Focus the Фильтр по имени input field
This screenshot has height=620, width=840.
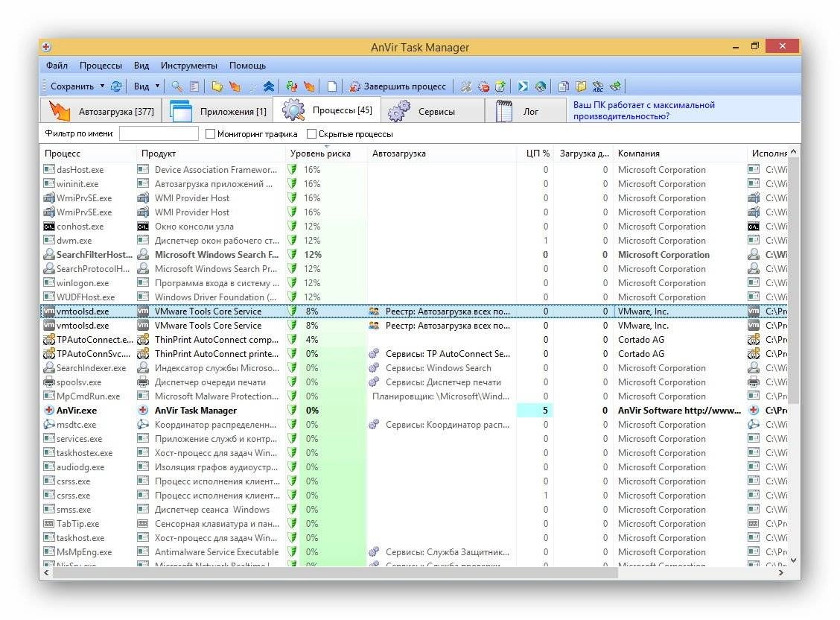pos(159,133)
